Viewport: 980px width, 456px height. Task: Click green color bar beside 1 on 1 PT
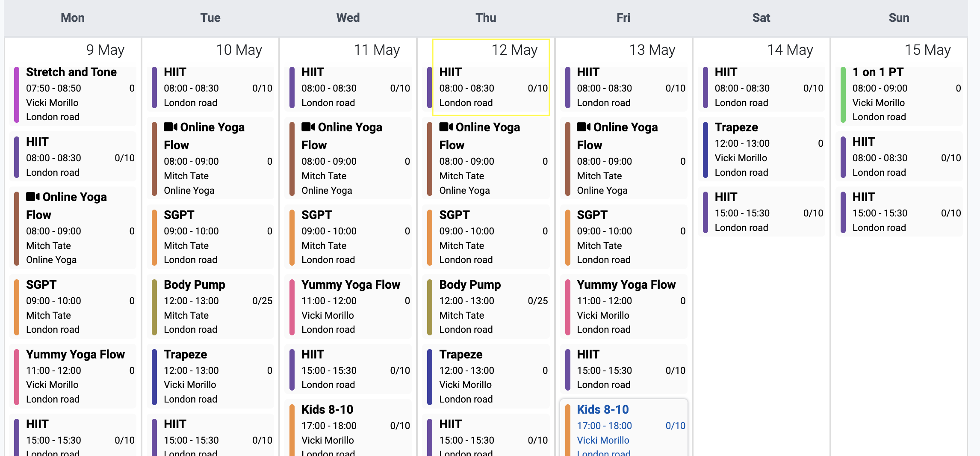(843, 95)
